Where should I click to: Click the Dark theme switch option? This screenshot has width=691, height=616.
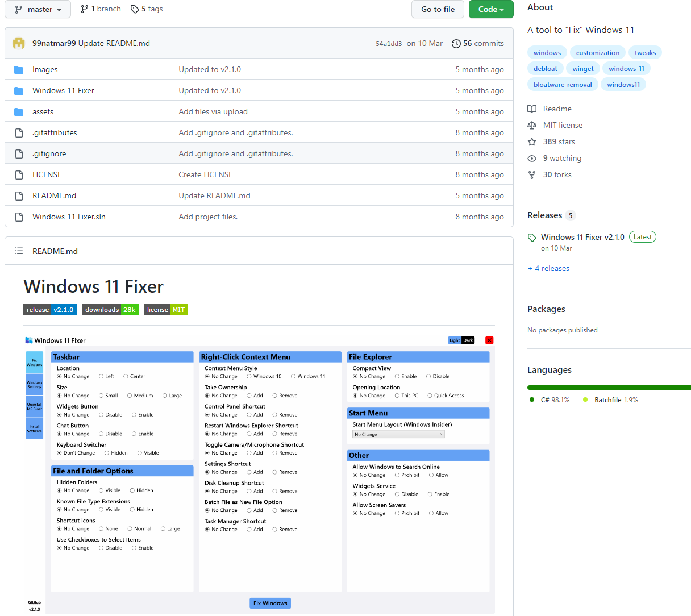click(x=468, y=340)
